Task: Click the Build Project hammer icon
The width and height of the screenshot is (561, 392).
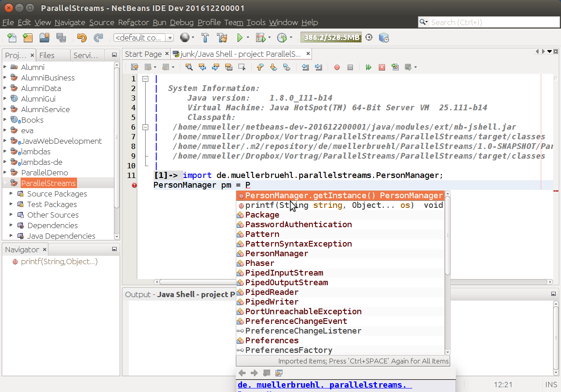Action: tap(205, 38)
